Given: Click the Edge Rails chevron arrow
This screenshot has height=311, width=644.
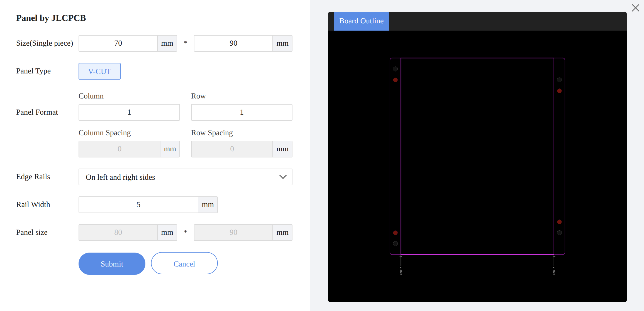Looking at the screenshot, I should coord(283,177).
